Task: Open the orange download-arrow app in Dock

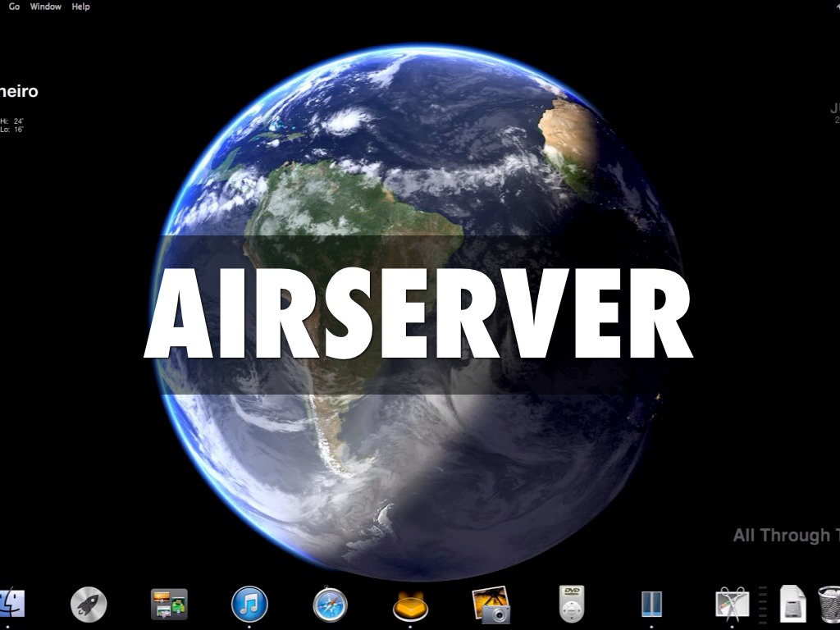Action: point(410,606)
